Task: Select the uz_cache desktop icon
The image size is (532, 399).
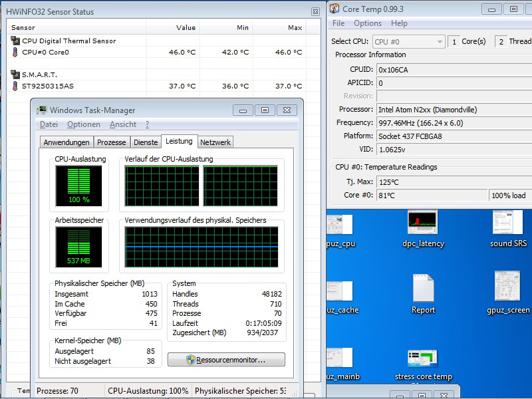Action: [342, 297]
